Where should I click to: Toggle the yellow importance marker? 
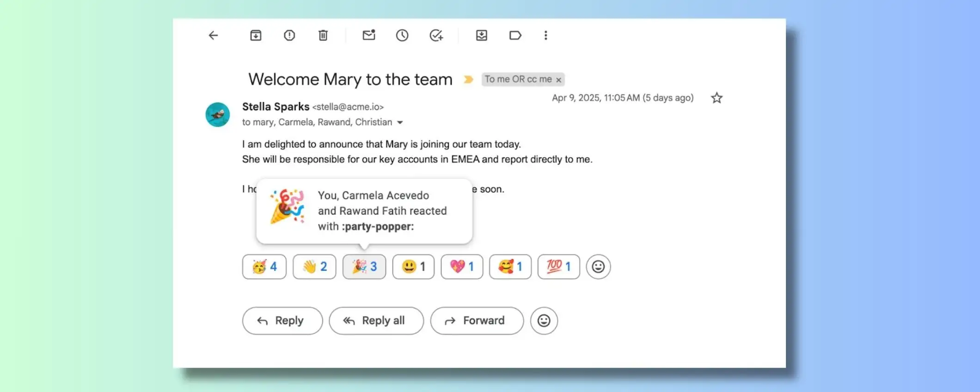pyautogui.click(x=468, y=80)
